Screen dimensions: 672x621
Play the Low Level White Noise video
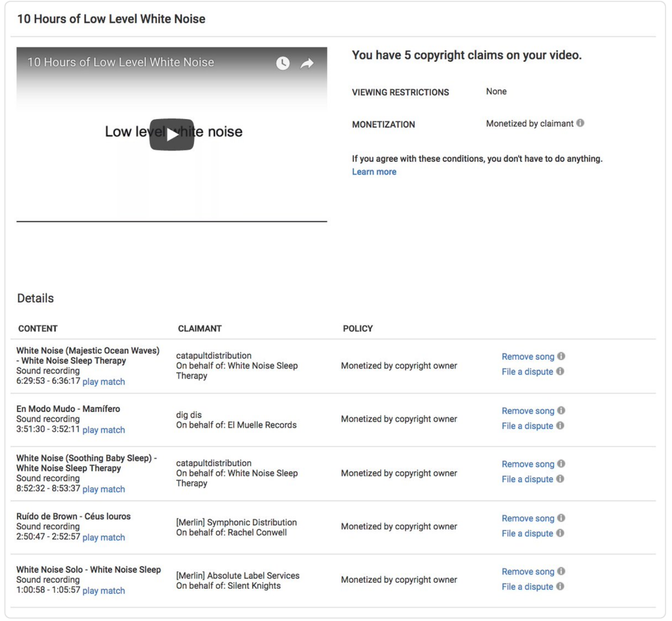[172, 135]
